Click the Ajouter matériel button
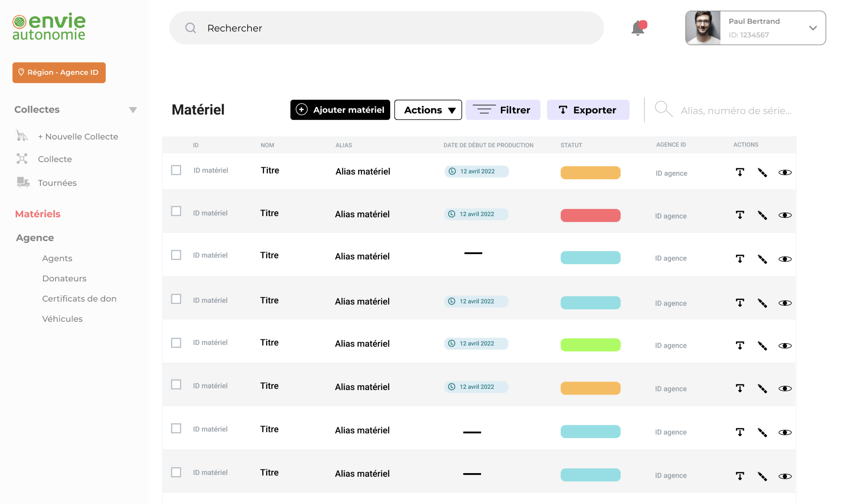The height and width of the screenshot is (504, 841). [340, 110]
